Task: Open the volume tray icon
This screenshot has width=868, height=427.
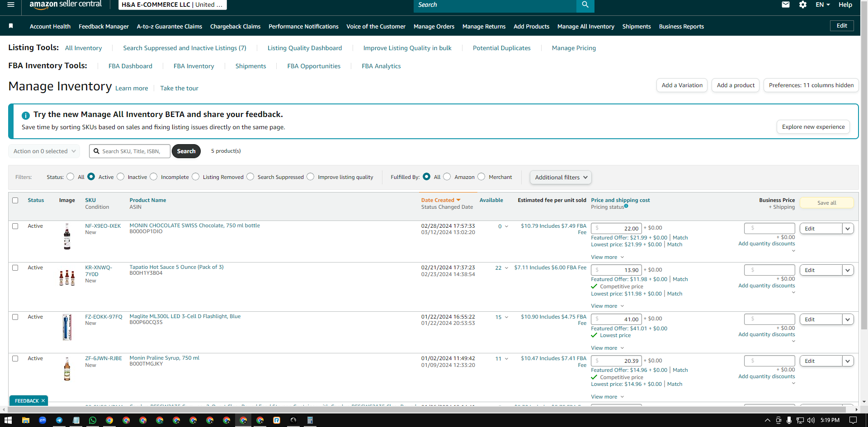Action: tap(811, 420)
